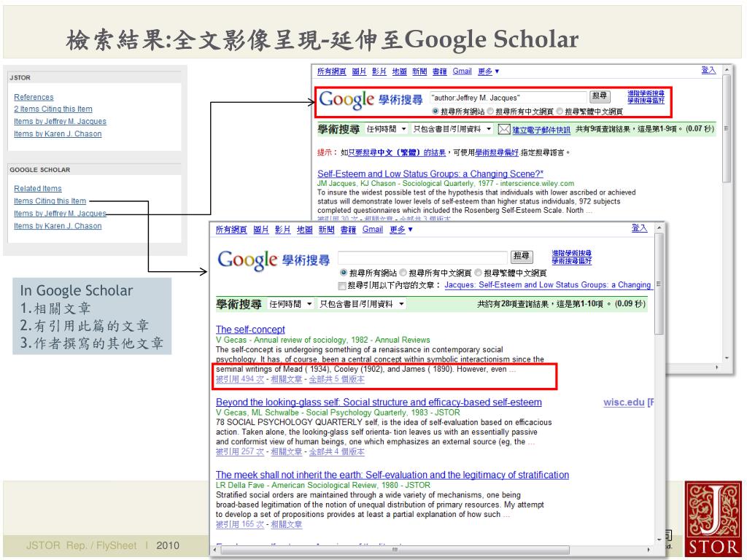This screenshot has height=560, width=747.
Task: Click JSTOR logo in the corner
Action: click(713, 518)
